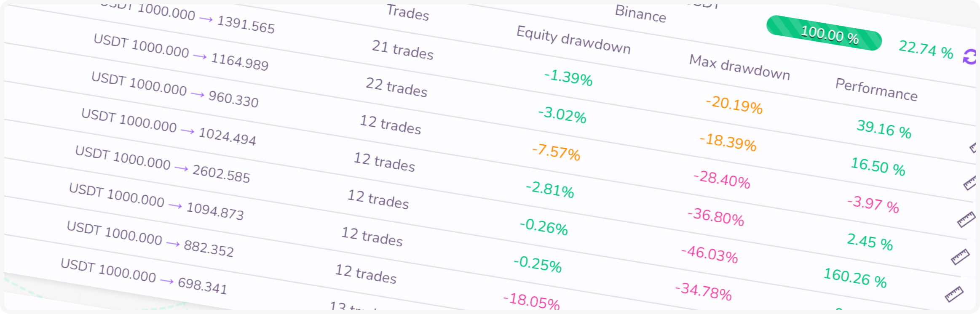Select the Binance exchange label
The image size is (980, 314).
[640, 13]
